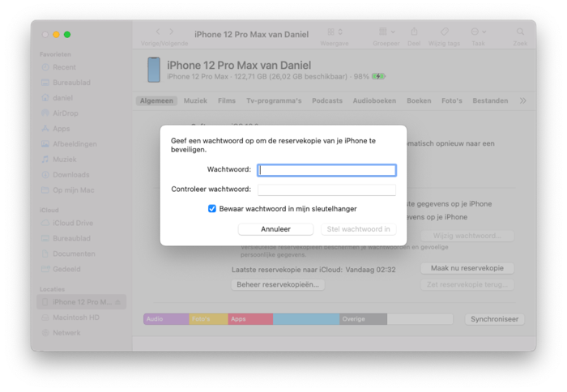Open the Taak action menu
567x392 pixels.
point(479,32)
